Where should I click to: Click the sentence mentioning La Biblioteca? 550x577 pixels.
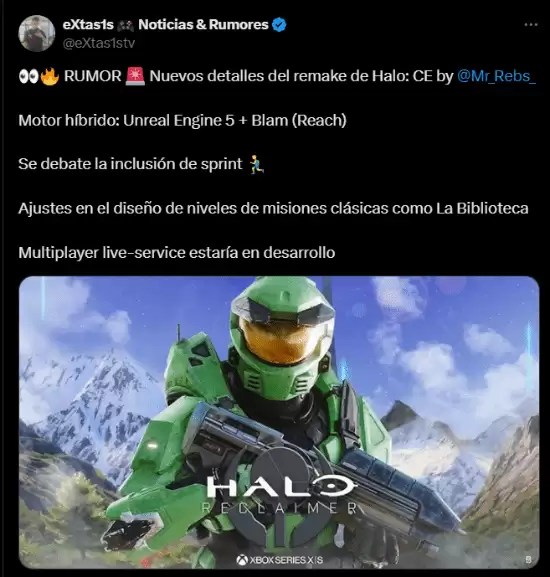273,209
